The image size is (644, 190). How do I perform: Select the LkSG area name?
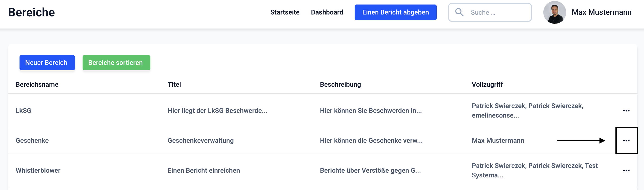point(24,111)
